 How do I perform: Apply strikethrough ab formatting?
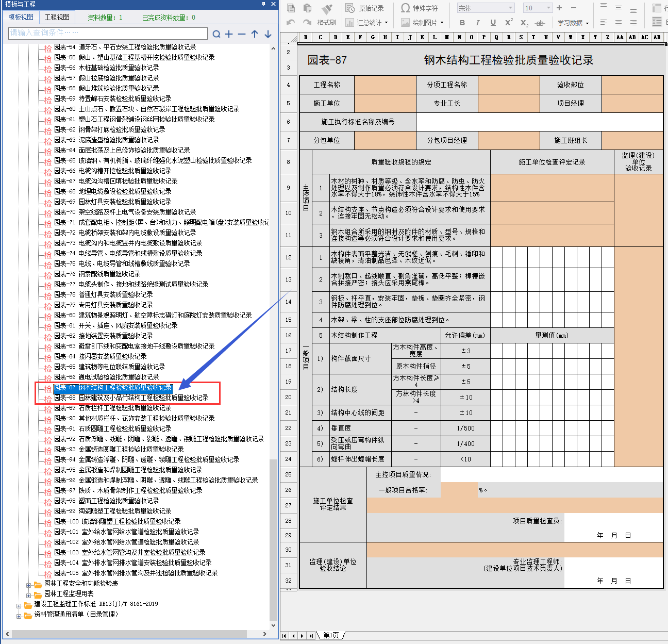(540, 23)
